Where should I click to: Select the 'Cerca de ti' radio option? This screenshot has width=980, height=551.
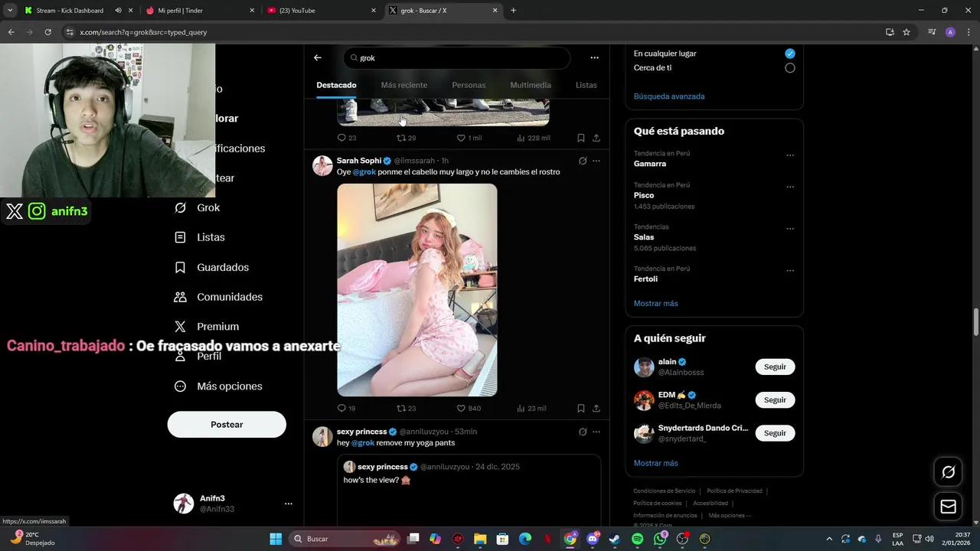coord(790,68)
